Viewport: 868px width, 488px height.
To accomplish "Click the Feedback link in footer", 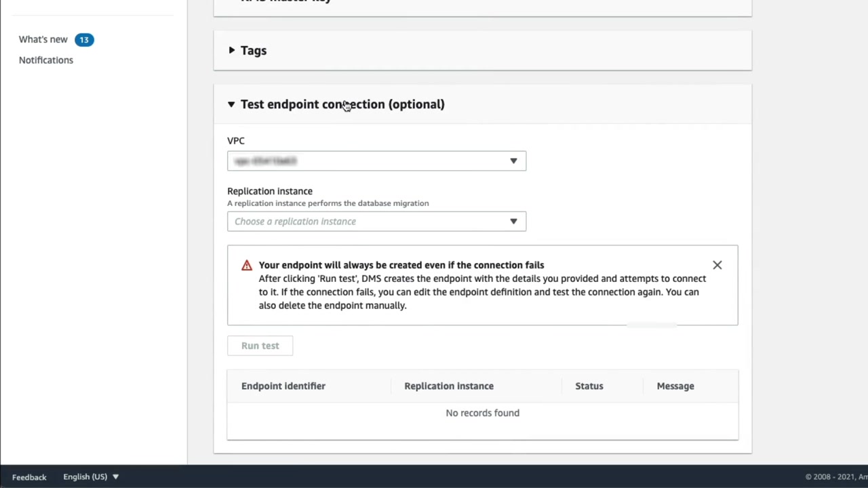I will (29, 477).
